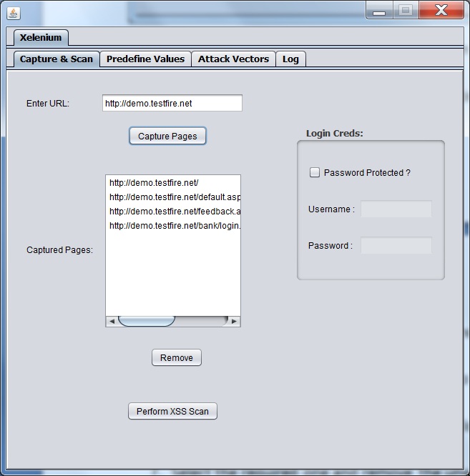The image size is (470, 476).
Task: Focus the Username input field
Action: pos(396,209)
